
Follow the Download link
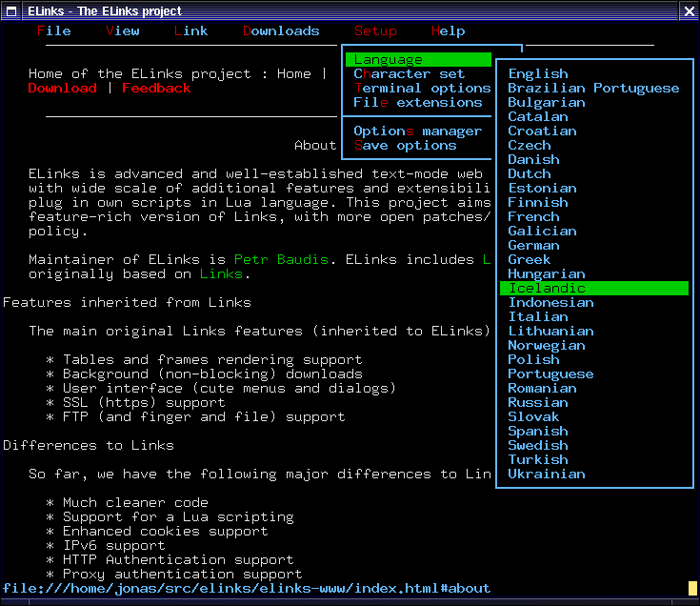63,88
